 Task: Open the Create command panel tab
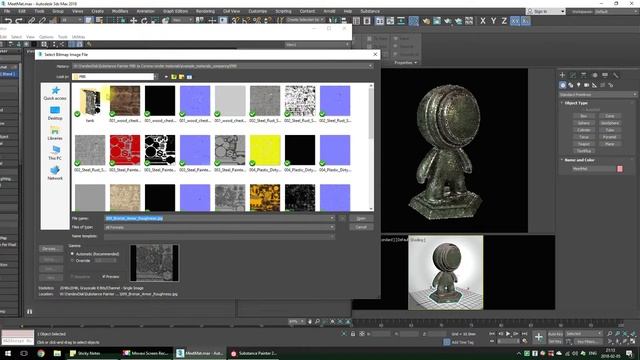click(562, 75)
